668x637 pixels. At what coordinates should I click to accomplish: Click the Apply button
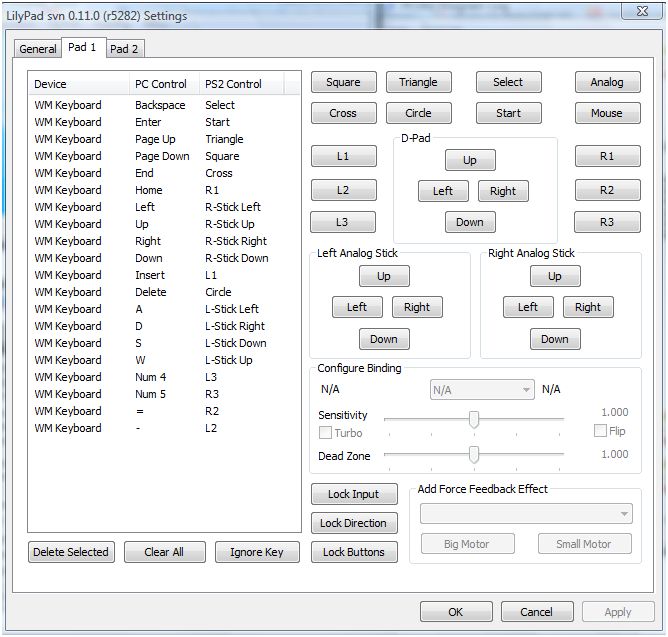pos(618,612)
